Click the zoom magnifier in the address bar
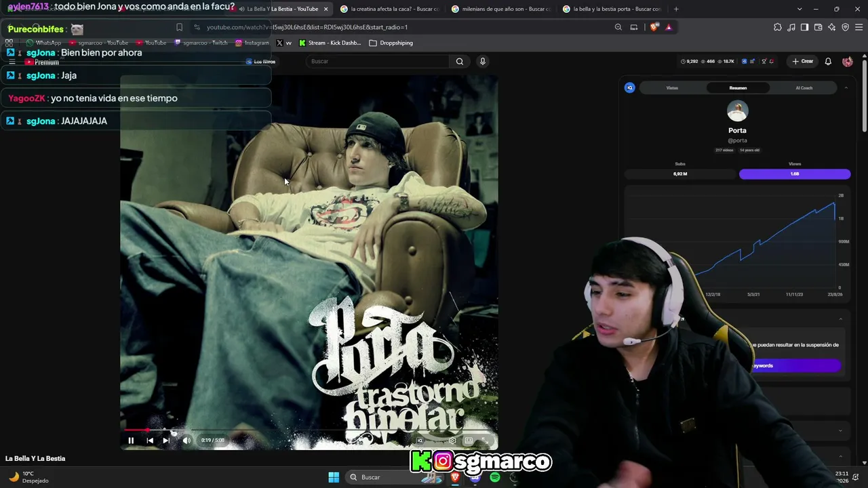Viewport: 868px width, 488px height. 618,27
